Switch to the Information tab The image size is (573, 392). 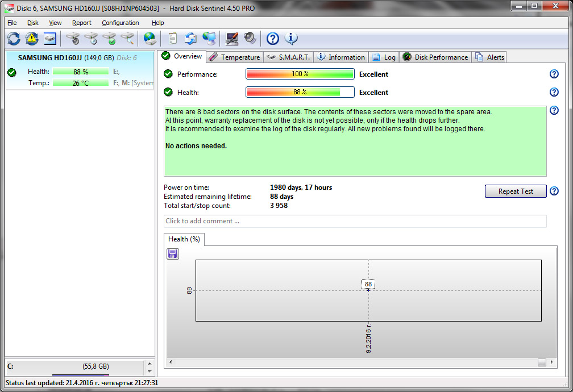(x=341, y=57)
